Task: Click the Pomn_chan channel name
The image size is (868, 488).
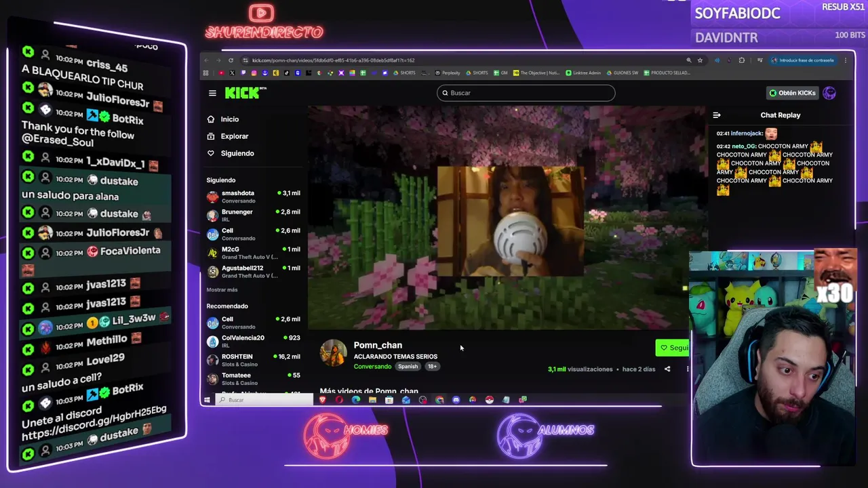Action: [378, 345]
